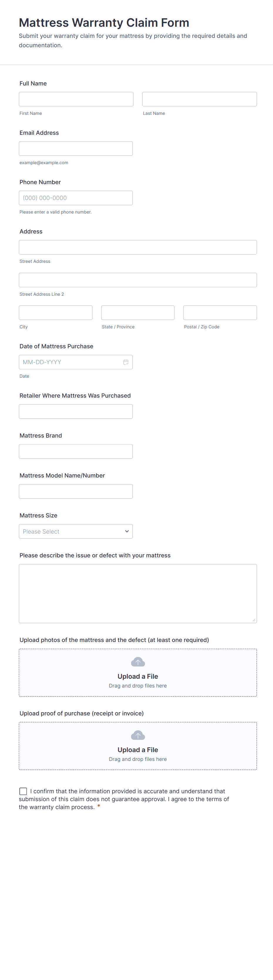Click the City input box

(x=55, y=313)
